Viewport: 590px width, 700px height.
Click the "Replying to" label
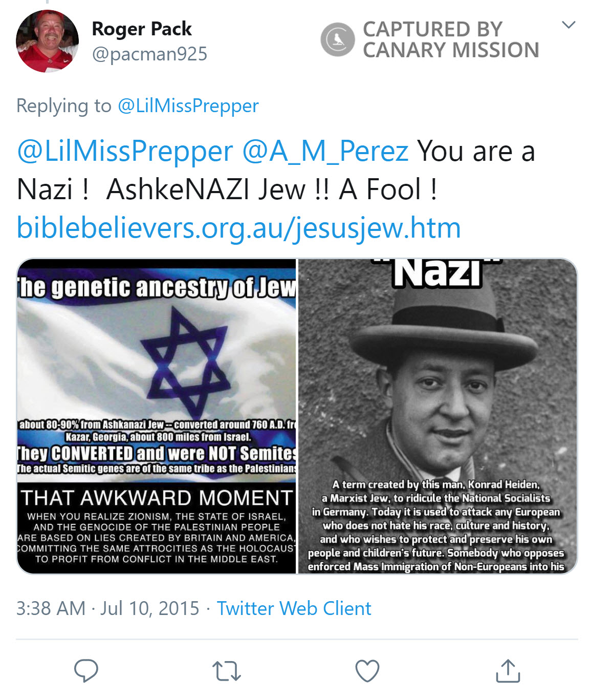click(x=63, y=105)
